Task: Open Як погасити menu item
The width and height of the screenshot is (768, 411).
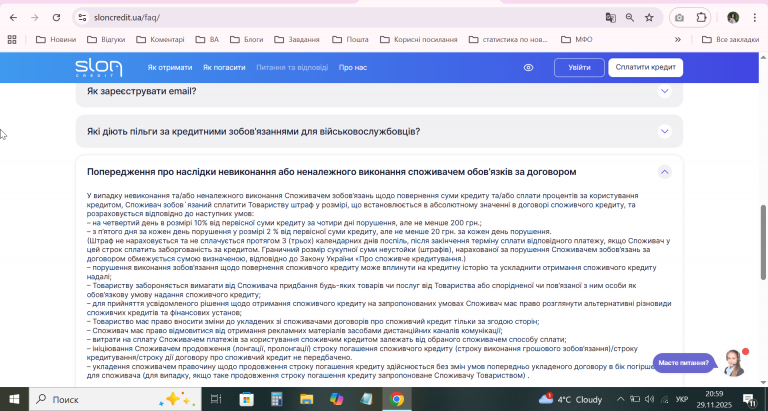Action: [224, 68]
